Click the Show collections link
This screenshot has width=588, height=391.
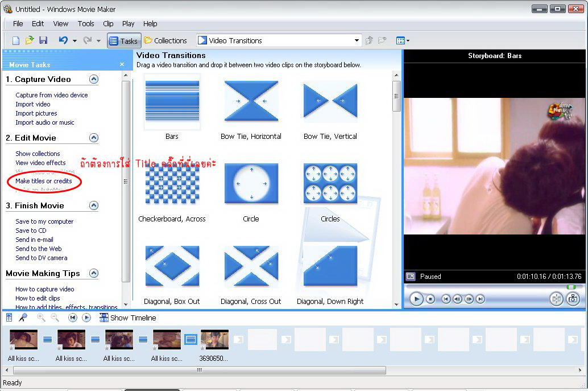click(38, 154)
